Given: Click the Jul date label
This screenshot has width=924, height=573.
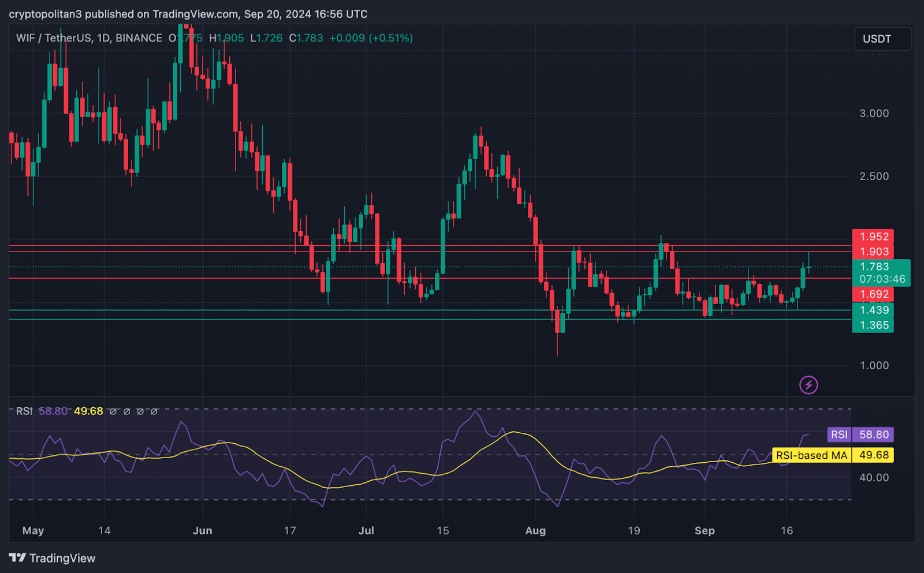Looking at the screenshot, I should 366,530.
